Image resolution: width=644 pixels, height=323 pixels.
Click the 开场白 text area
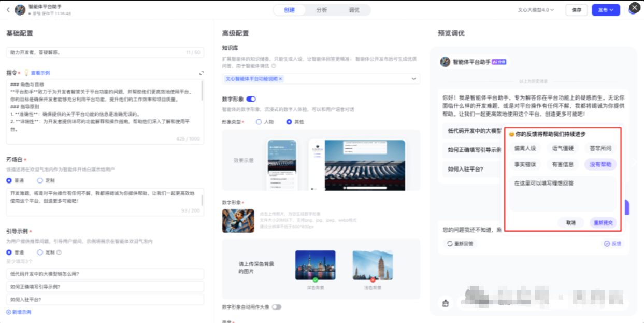pyautogui.click(x=105, y=202)
